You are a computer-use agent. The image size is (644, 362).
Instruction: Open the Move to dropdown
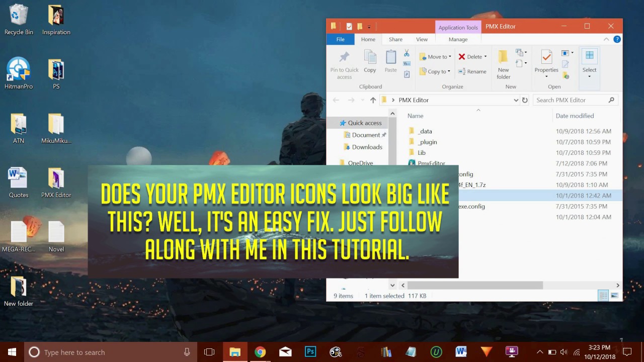pyautogui.click(x=449, y=56)
